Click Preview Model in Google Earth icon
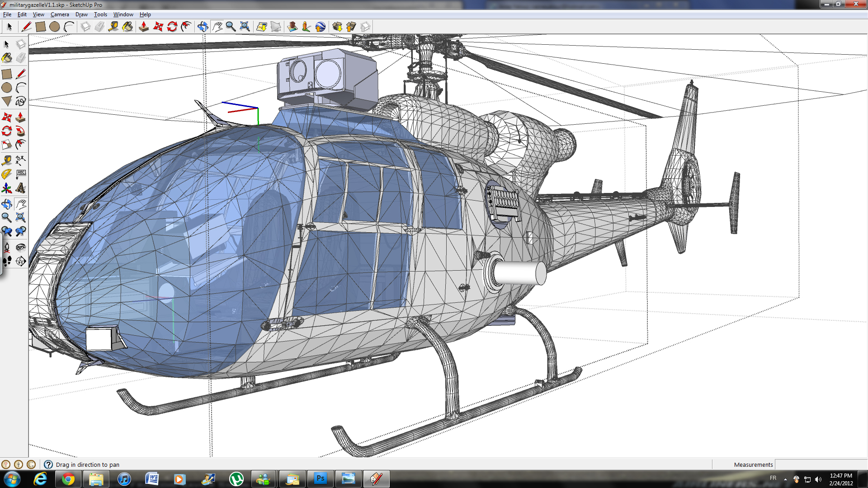This screenshot has height=488, width=868. 320,27
